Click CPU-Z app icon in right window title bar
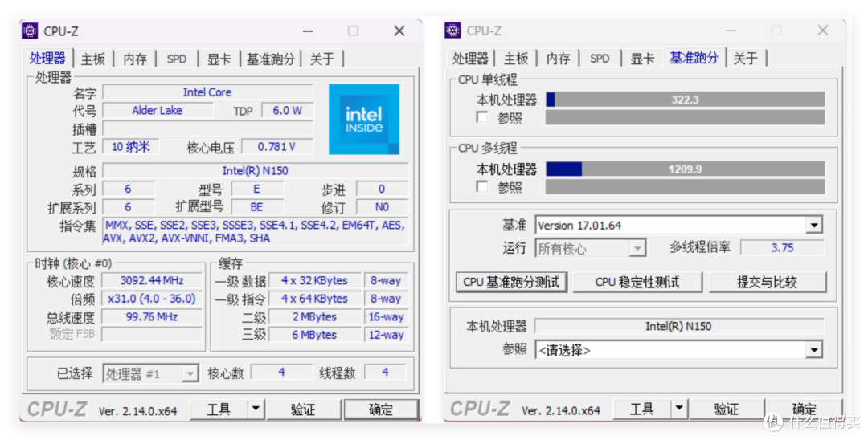 [452, 31]
